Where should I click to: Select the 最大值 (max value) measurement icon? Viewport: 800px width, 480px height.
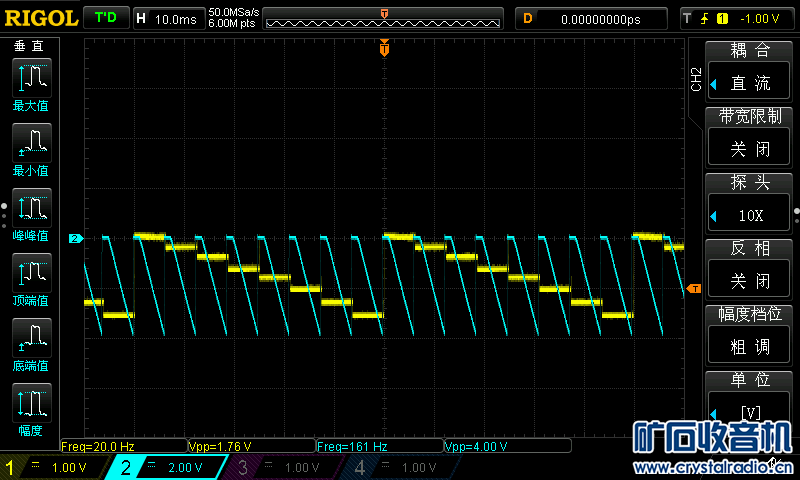[x=30, y=78]
